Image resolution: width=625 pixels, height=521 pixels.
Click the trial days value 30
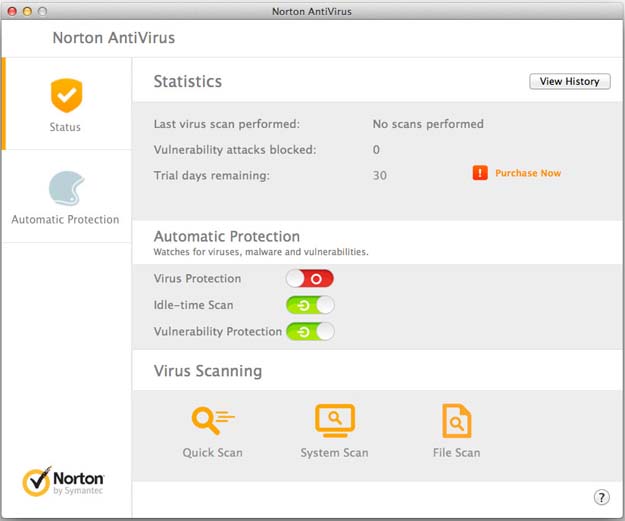(379, 175)
